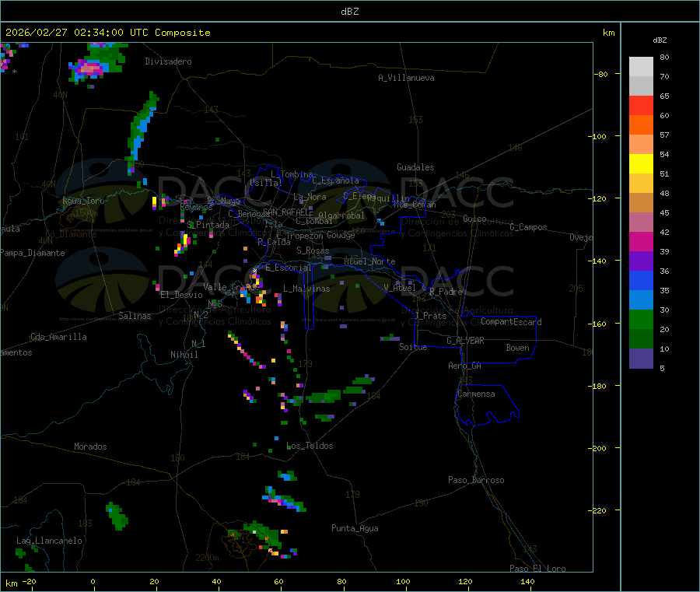Select the 'J_Prats' place label
The width and height of the screenshot is (700, 592).
tap(430, 316)
